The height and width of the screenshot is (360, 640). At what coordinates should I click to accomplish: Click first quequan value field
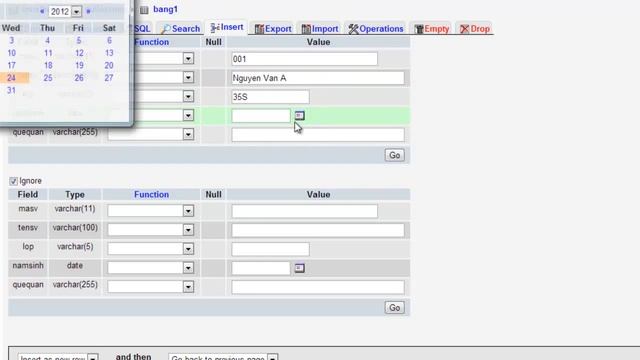click(x=318, y=135)
